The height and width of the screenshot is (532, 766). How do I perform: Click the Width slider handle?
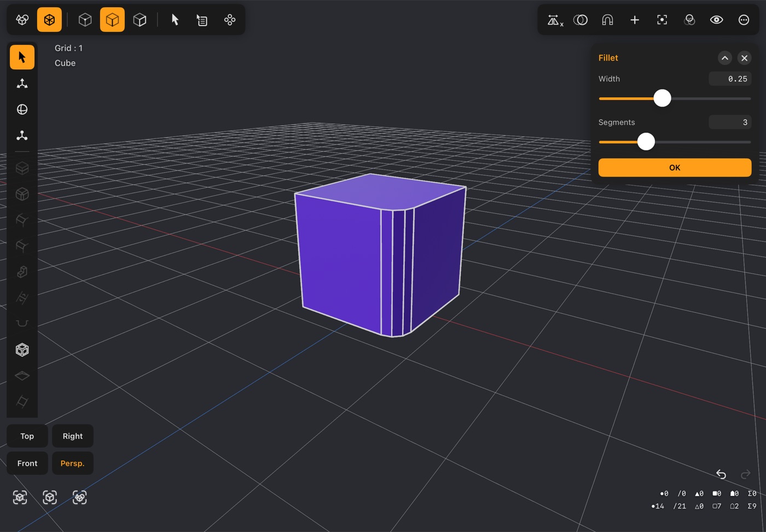pyautogui.click(x=662, y=98)
